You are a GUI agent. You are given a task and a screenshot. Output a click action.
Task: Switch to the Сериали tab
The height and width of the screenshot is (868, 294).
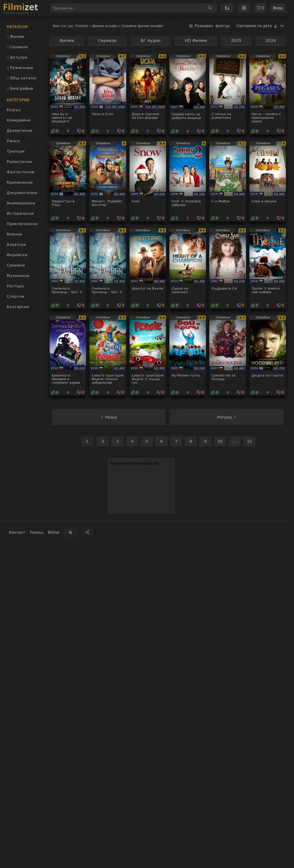point(107,40)
